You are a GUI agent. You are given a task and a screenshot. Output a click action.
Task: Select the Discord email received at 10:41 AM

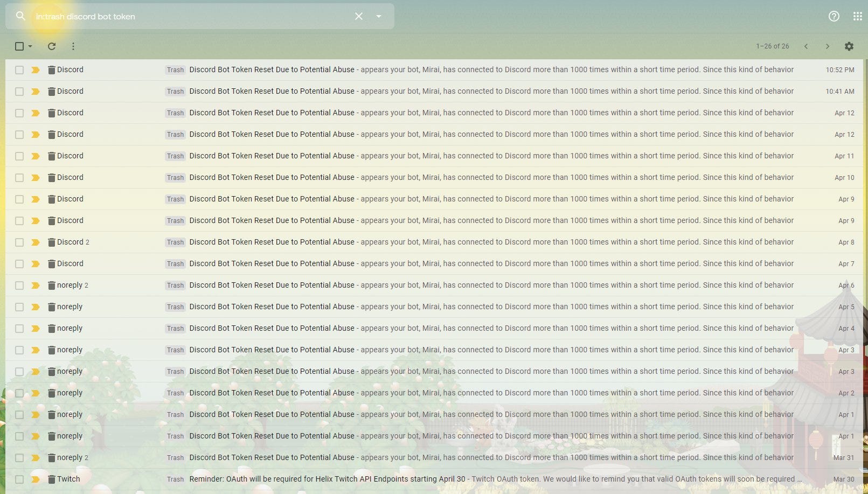19,92
